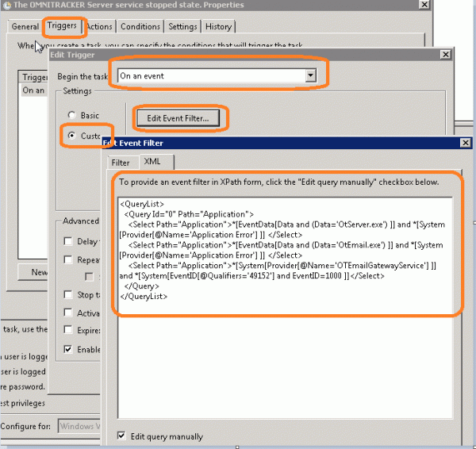
Task: Click the '<QueryList>' opening line
Action: (x=142, y=204)
